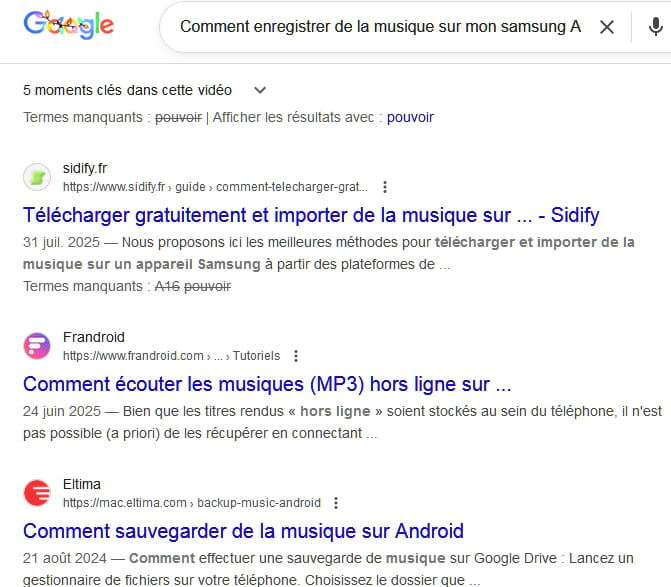The height and width of the screenshot is (587, 671).
Task: Click the search box text field
Action: pos(380,27)
